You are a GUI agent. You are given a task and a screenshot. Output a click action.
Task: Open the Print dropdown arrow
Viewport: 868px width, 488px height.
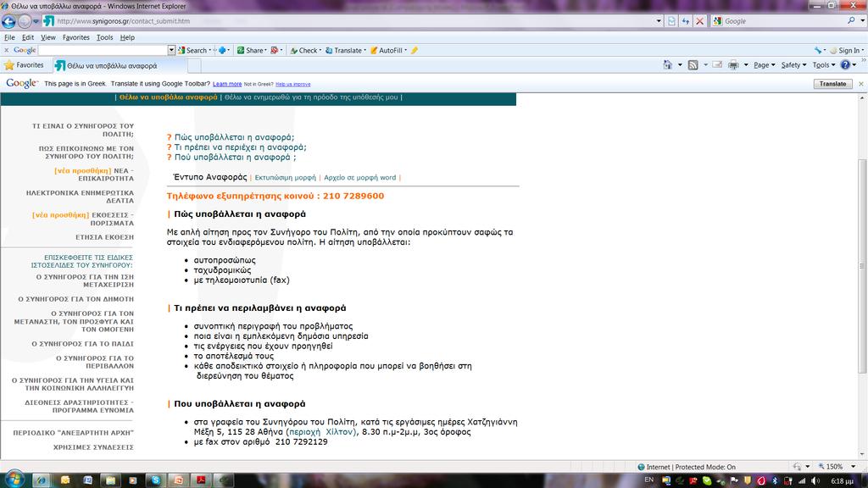click(x=746, y=64)
